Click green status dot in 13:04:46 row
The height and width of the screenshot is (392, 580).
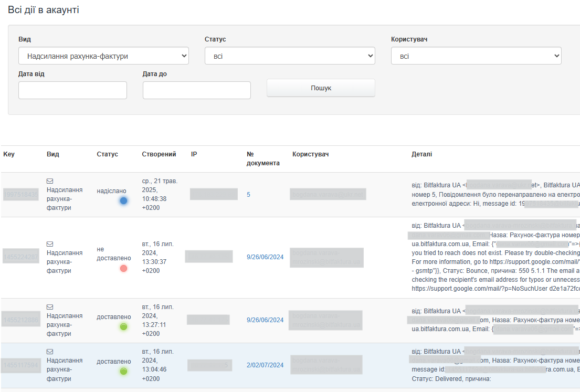pyautogui.click(x=123, y=372)
